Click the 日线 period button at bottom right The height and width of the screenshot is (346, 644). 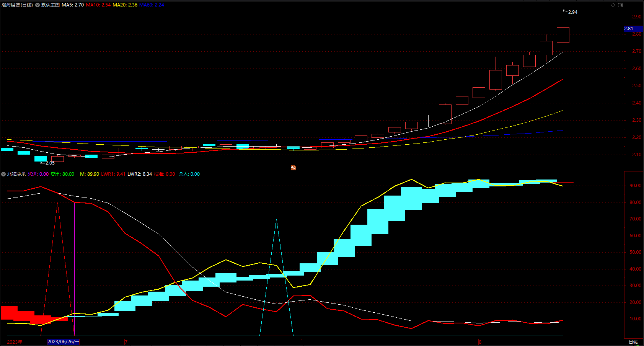(x=633, y=342)
